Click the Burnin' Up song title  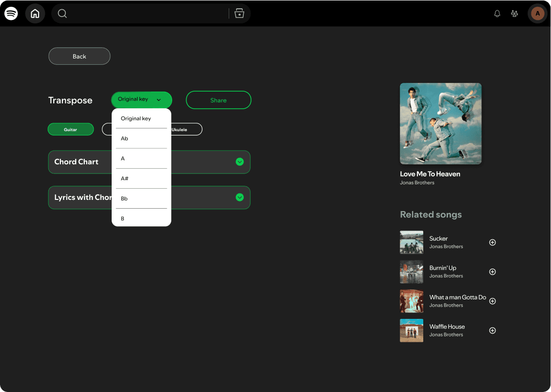(443, 268)
